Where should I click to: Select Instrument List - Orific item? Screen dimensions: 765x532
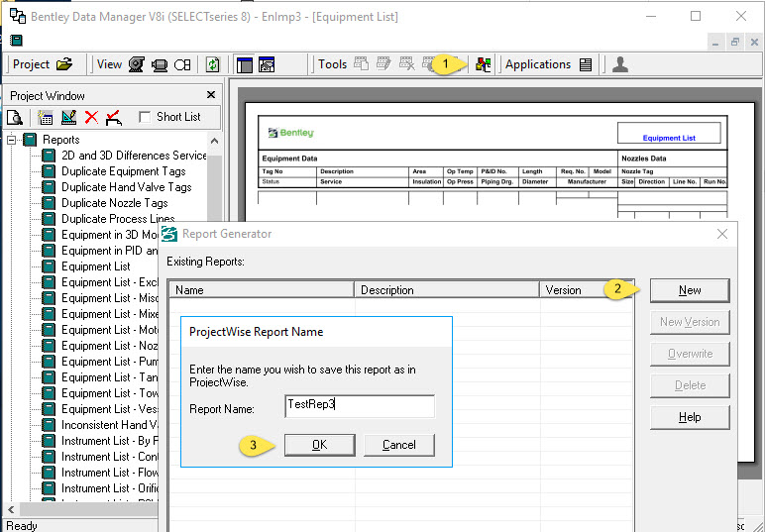109,488
